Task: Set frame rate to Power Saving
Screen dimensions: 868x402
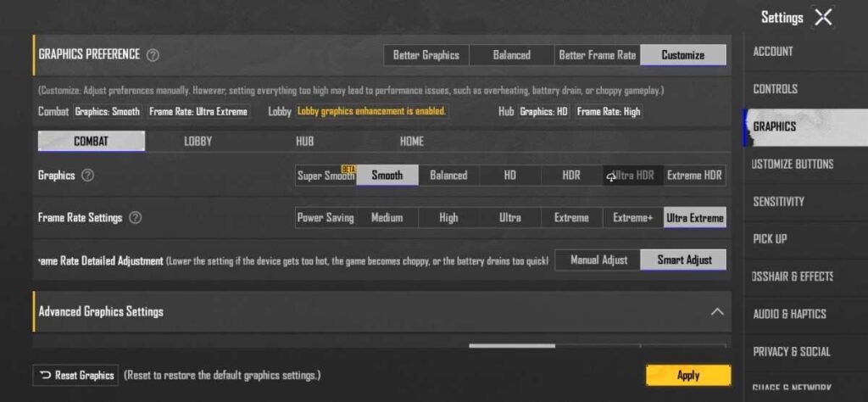Action: coord(325,218)
